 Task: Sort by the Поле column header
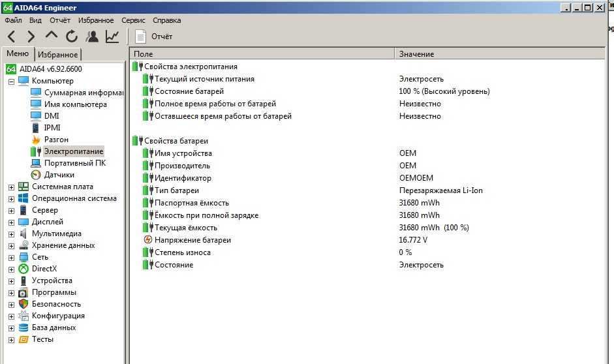[x=262, y=53]
